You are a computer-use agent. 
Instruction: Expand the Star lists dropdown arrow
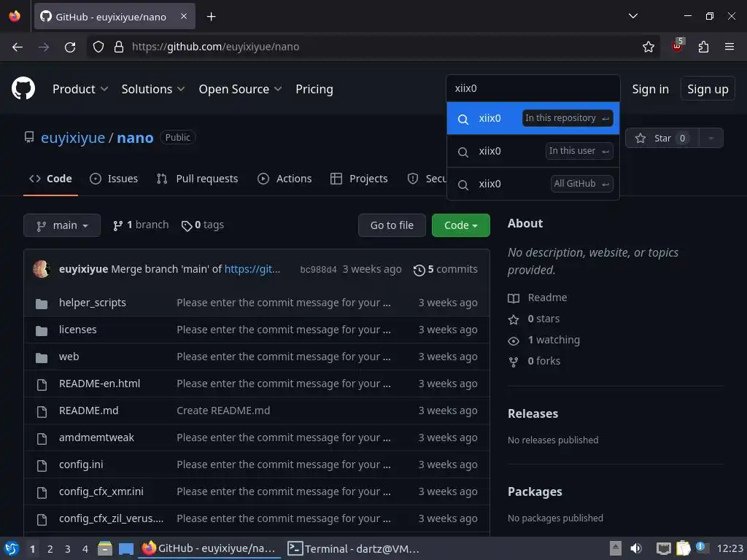[711, 138]
